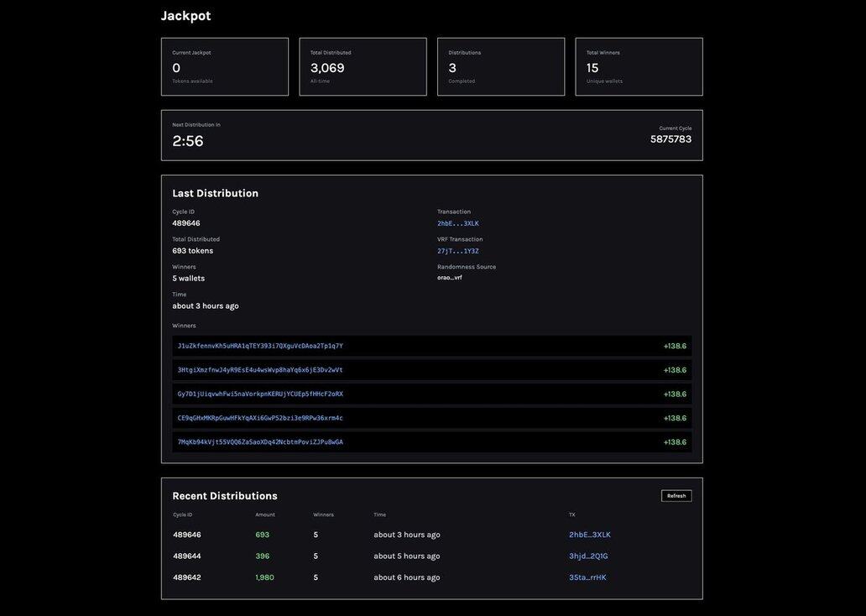Open winner wallet address starting with 7MqK
The width and height of the screenshot is (866, 616).
pos(260,442)
